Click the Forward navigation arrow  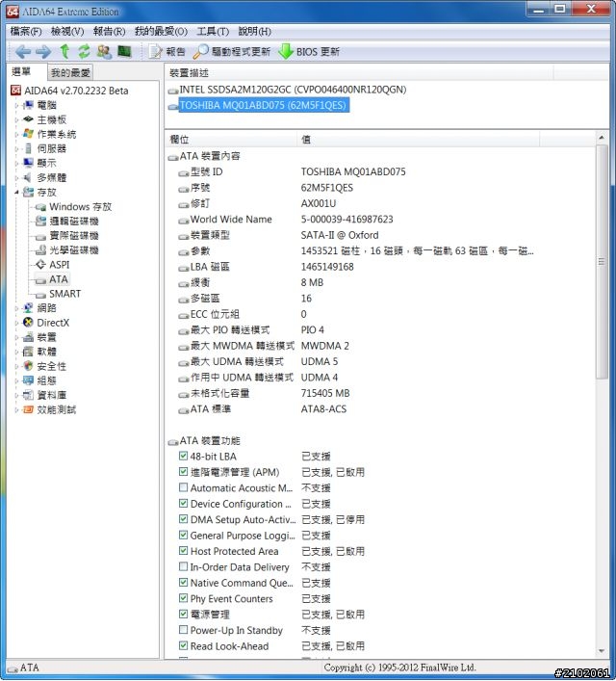click(43, 52)
